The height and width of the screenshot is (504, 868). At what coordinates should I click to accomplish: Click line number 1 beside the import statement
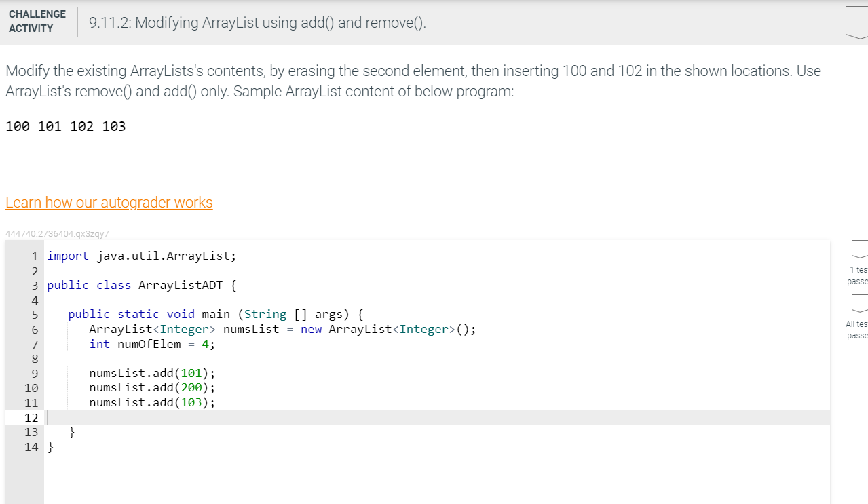click(x=34, y=256)
